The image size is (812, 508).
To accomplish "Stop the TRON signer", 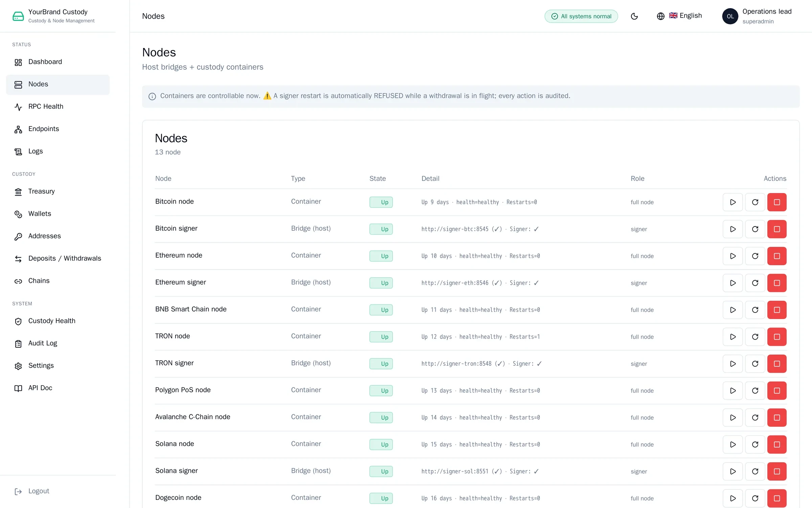I will [777, 364].
